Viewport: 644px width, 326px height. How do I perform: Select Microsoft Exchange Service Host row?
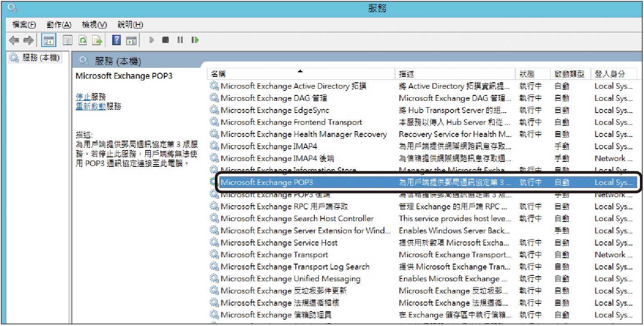(x=423, y=242)
